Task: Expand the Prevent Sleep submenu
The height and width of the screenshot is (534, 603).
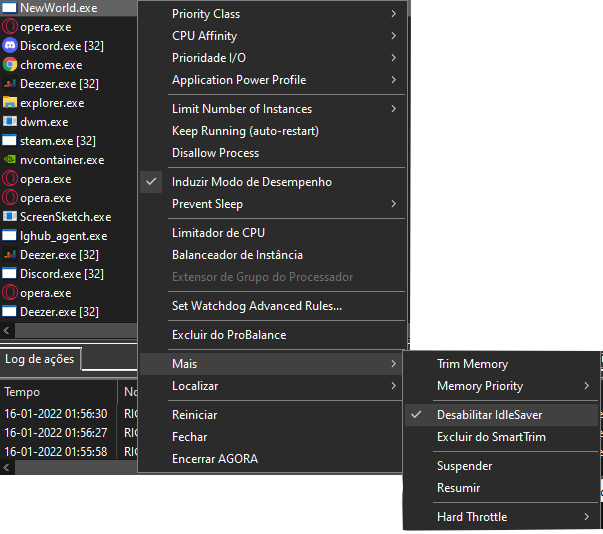Action: point(273,204)
